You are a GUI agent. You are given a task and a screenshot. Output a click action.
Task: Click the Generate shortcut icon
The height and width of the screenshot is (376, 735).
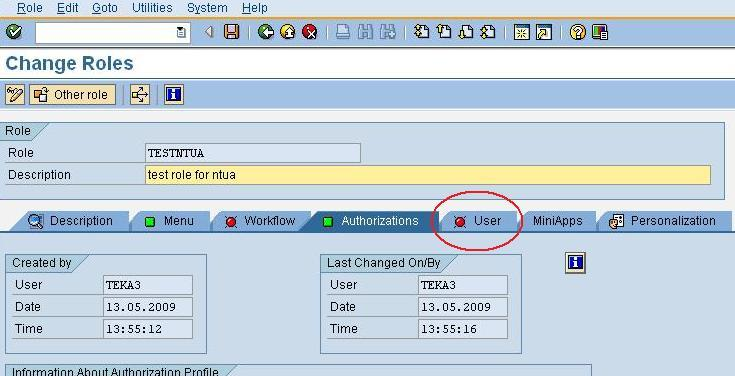tap(544, 32)
